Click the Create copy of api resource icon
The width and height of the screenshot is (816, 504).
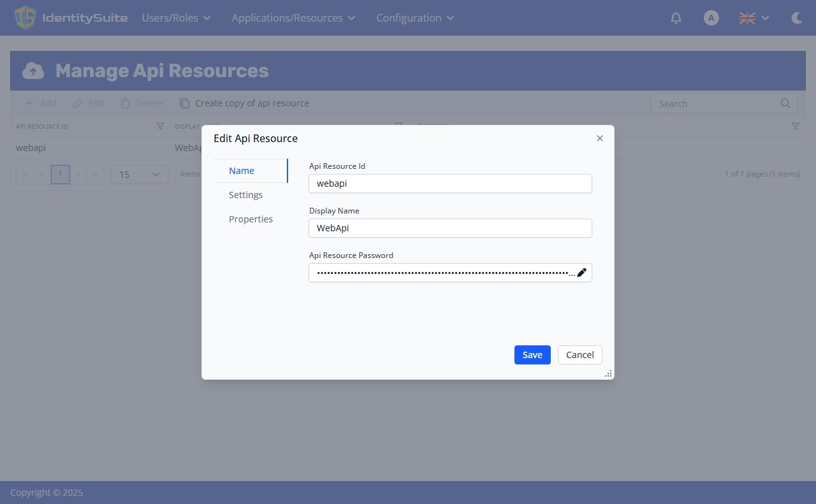click(184, 103)
